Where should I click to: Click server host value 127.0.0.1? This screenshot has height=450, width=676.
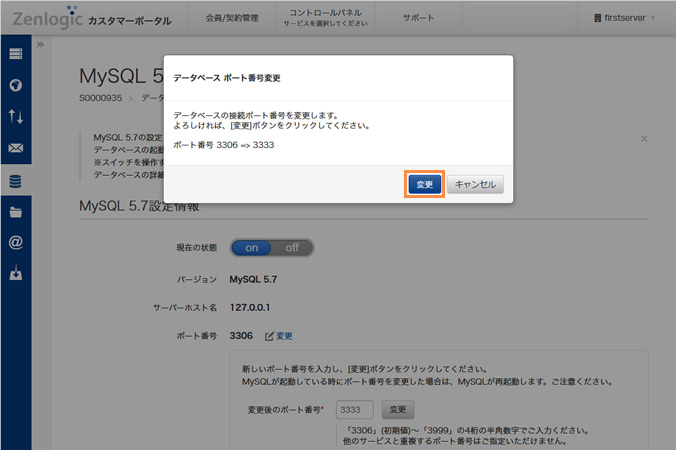point(250,307)
